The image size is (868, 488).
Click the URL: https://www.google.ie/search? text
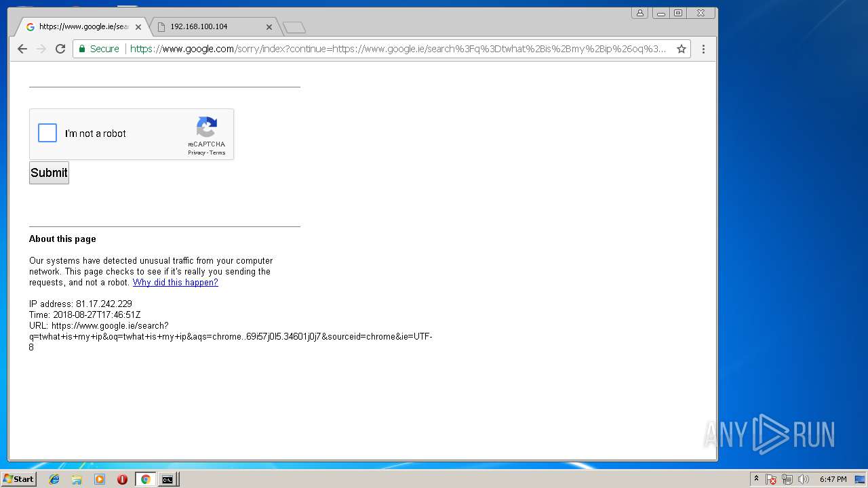pos(99,326)
